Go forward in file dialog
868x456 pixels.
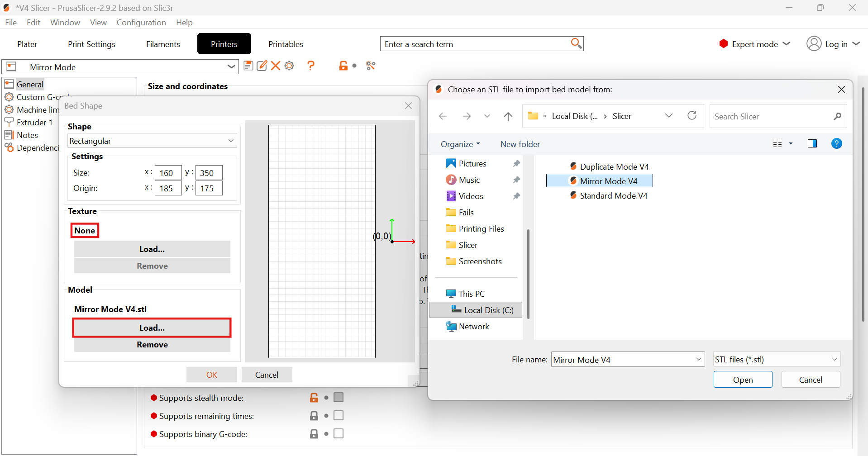pyautogui.click(x=467, y=116)
